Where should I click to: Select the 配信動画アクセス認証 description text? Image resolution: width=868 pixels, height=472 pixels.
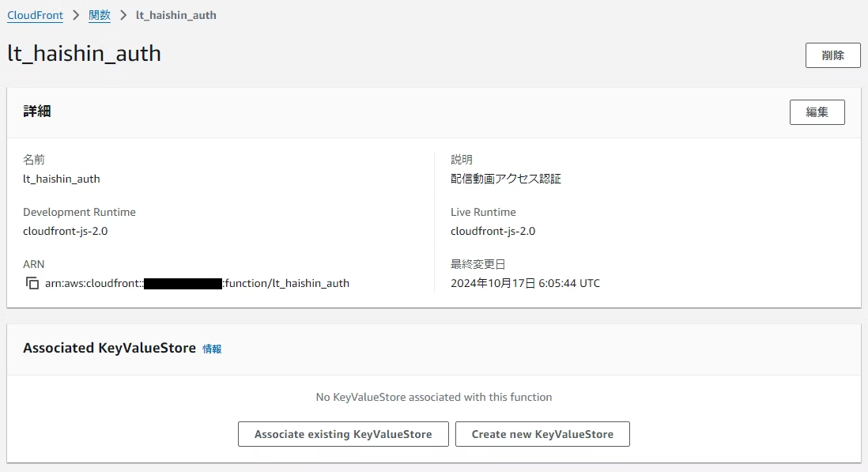(x=506, y=178)
